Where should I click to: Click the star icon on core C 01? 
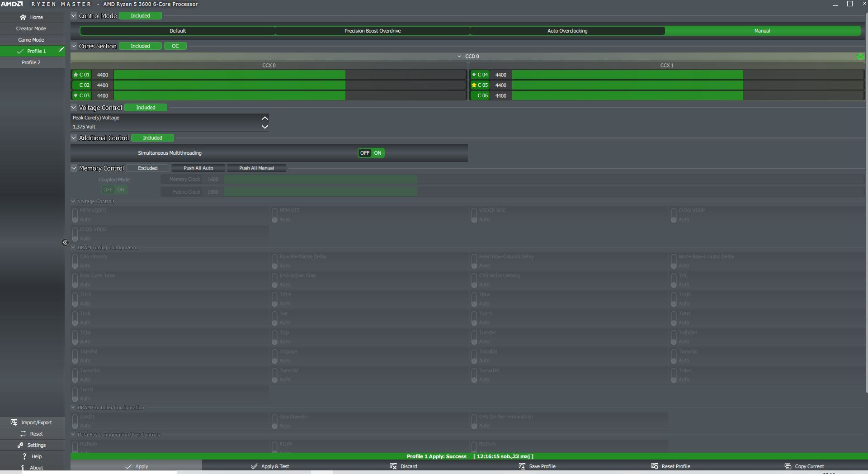pyautogui.click(x=75, y=75)
